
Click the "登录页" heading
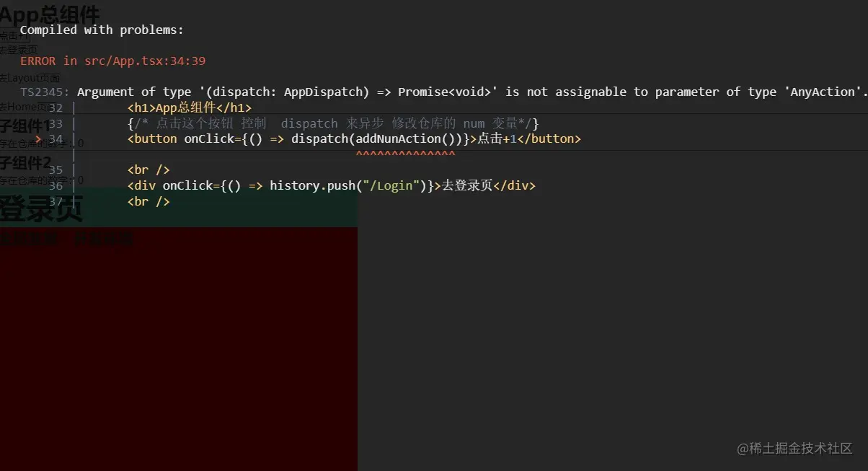pyautogui.click(x=40, y=209)
